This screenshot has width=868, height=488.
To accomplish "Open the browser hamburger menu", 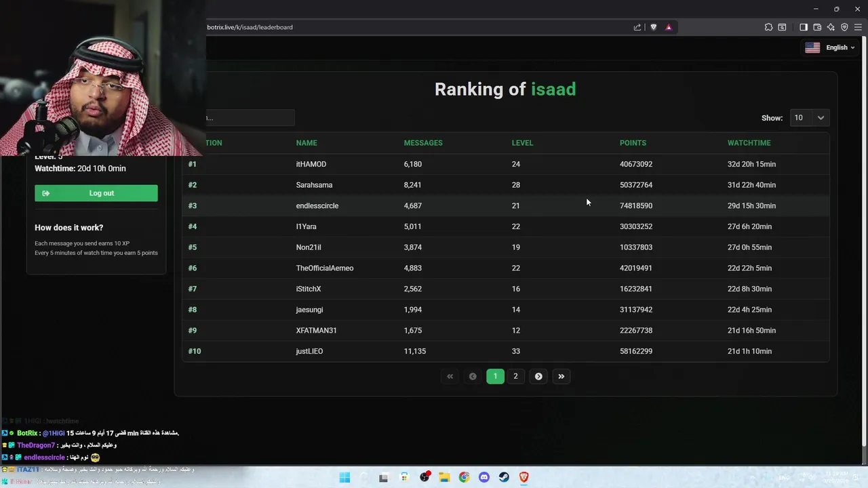I will click(x=858, y=27).
